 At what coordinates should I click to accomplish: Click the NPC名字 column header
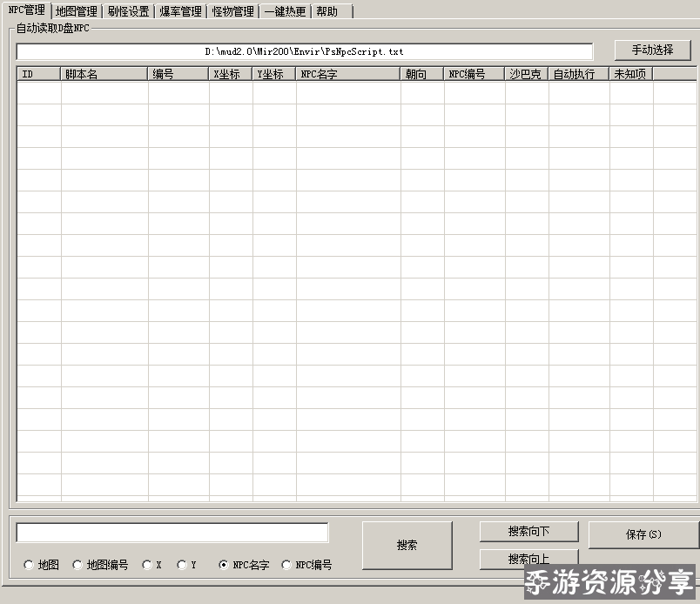tap(348, 74)
